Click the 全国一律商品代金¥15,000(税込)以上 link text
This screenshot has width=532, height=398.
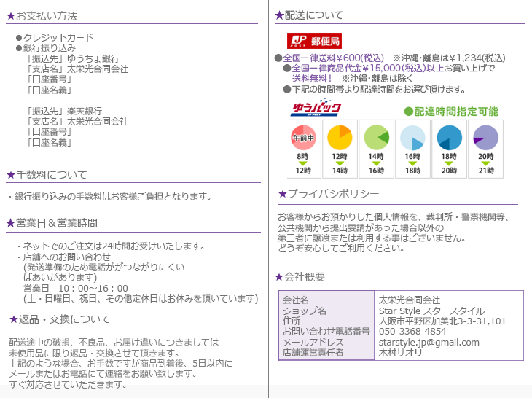[368, 69]
